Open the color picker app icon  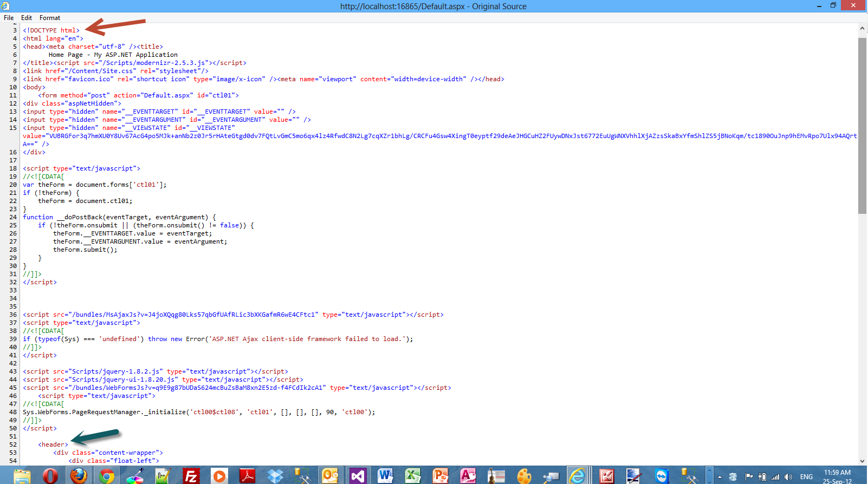[135, 476]
